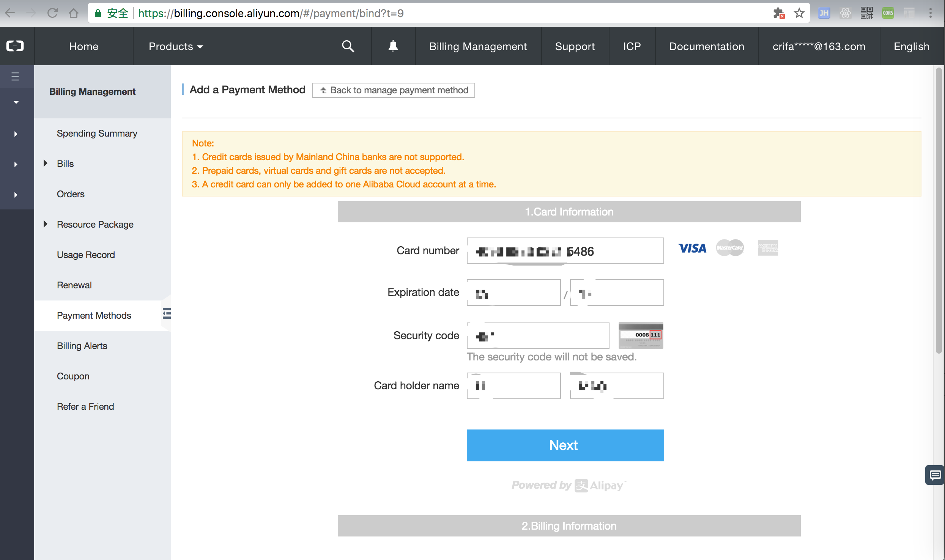
Task: Click the Alibaba Cloud logo icon
Action: click(15, 46)
